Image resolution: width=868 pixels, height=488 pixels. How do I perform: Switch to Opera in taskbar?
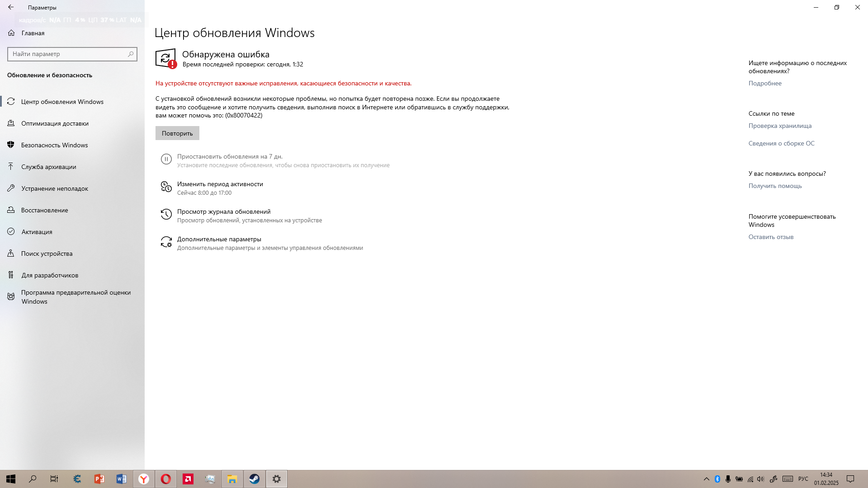coord(166,479)
